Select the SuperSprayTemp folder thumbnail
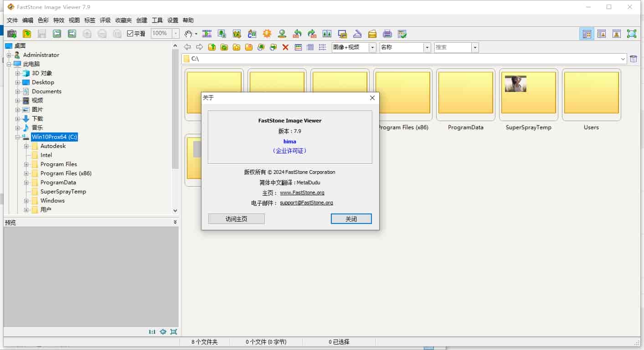The width and height of the screenshot is (644, 350). [528, 95]
